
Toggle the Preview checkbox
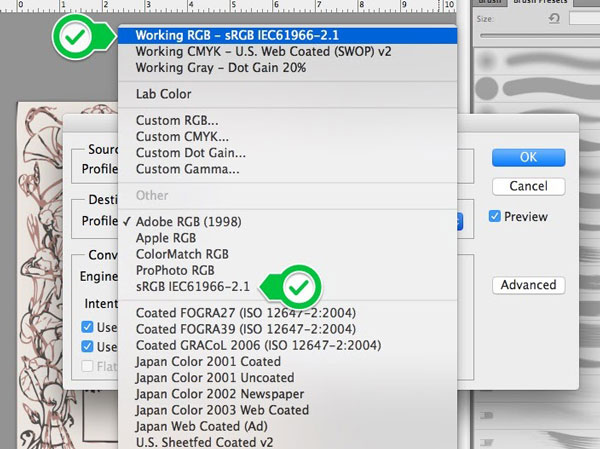pos(494,216)
